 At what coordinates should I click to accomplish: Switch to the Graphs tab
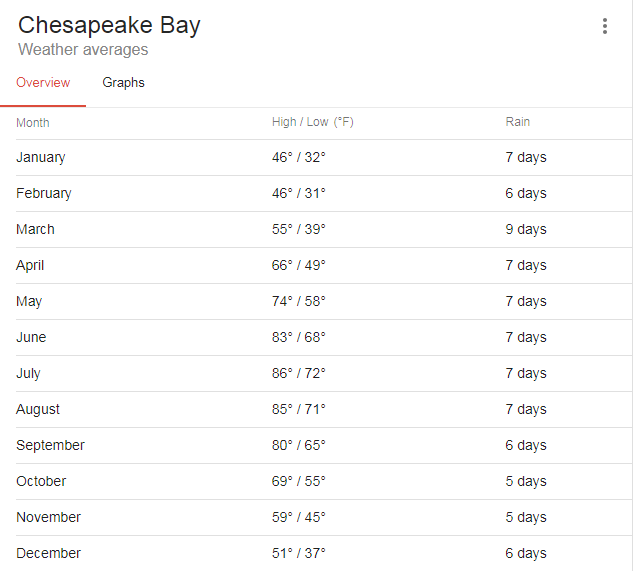click(x=123, y=83)
